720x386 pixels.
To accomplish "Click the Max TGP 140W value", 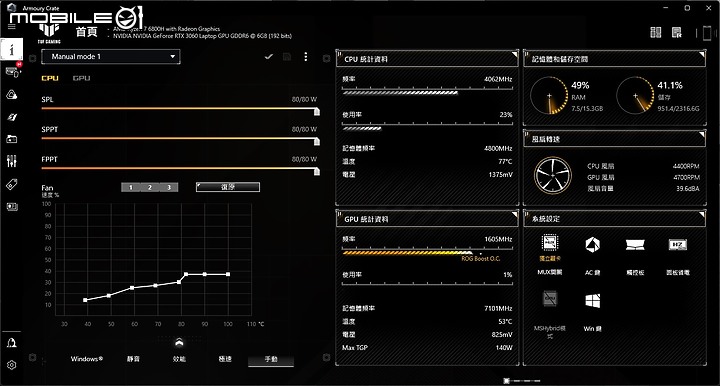I will pyautogui.click(x=504, y=348).
